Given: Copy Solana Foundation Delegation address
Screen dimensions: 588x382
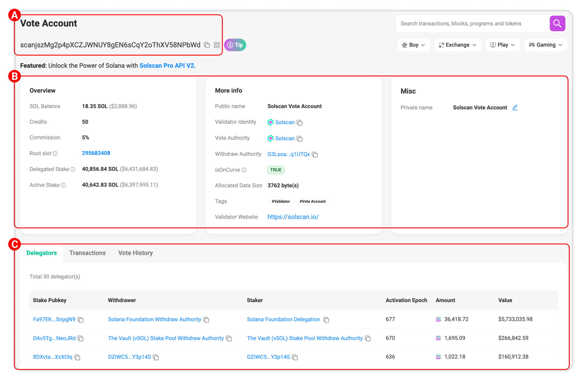Looking at the screenshot, I should (x=326, y=319).
